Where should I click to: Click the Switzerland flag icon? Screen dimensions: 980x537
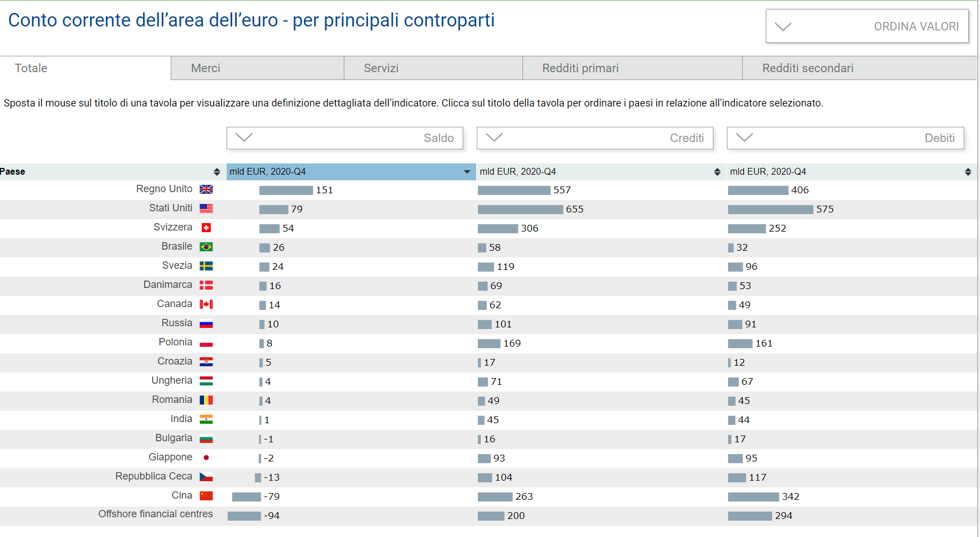click(x=206, y=228)
